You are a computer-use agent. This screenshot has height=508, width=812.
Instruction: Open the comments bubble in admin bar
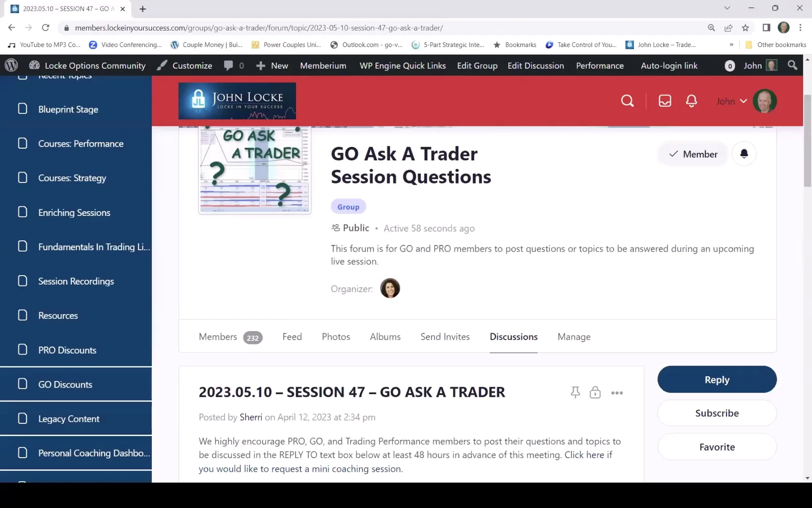pos(234,65)
